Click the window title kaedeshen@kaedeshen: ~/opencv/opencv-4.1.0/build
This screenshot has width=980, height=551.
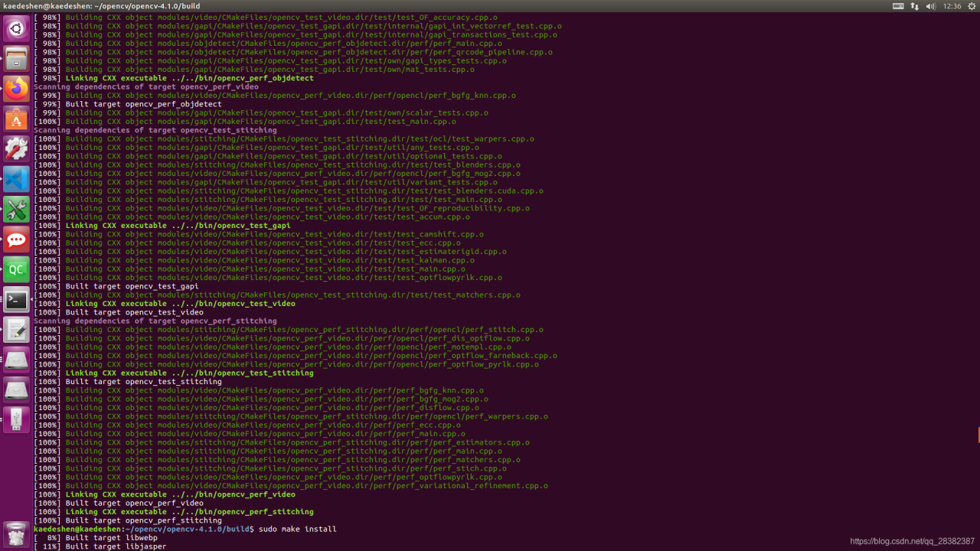(x=102, y=6)
